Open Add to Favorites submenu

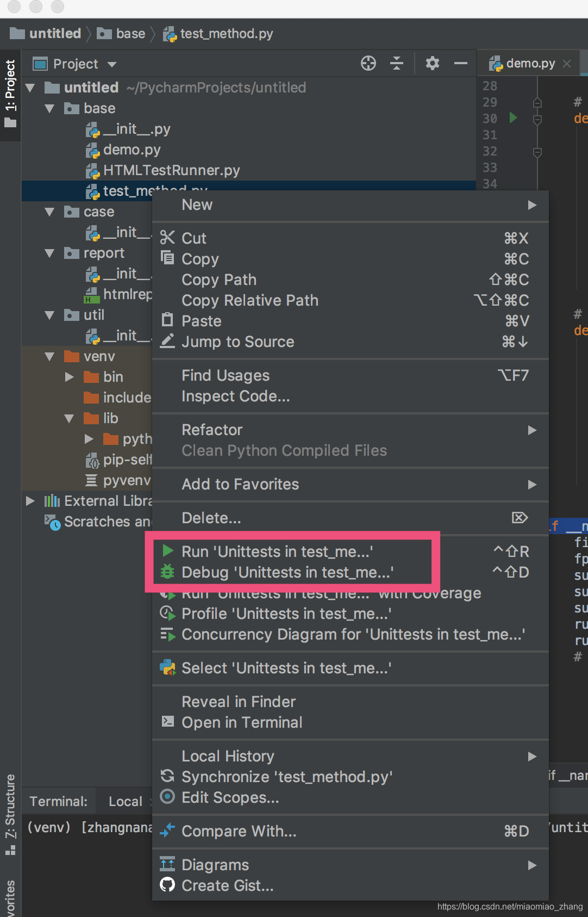point(351,484)
